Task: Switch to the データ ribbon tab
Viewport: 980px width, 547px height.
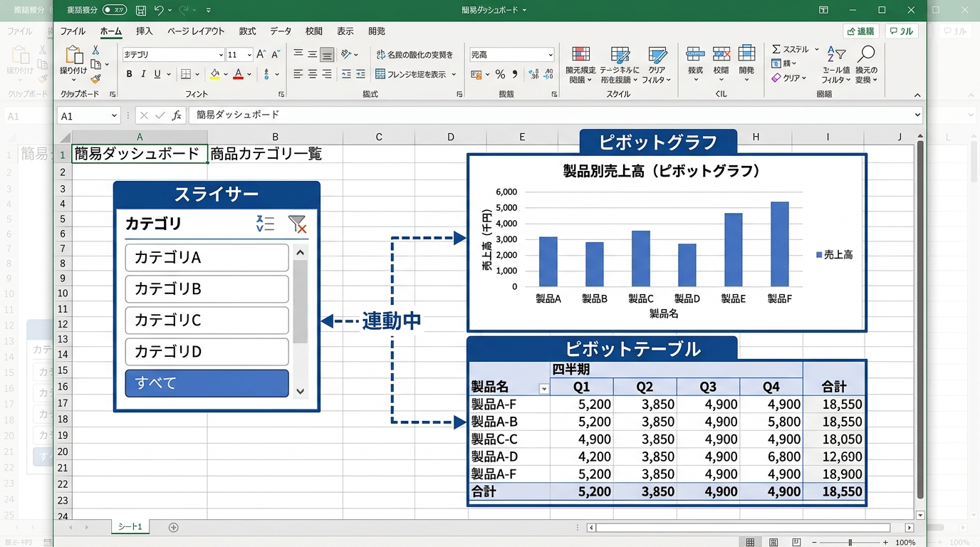Action: pyautogui.click(x=281, y=31)
